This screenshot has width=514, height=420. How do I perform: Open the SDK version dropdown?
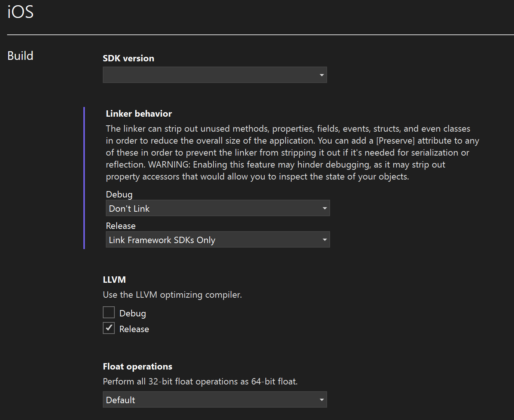point(215,75)
